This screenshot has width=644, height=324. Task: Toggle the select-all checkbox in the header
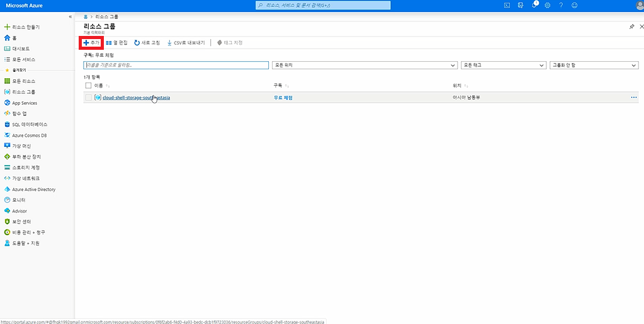pos(88,86)
